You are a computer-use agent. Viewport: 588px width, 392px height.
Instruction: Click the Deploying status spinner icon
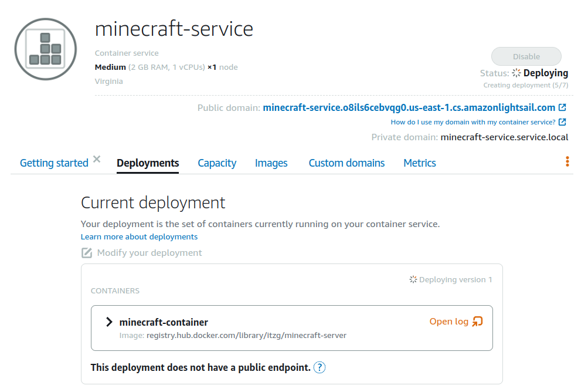pos(516,73)
